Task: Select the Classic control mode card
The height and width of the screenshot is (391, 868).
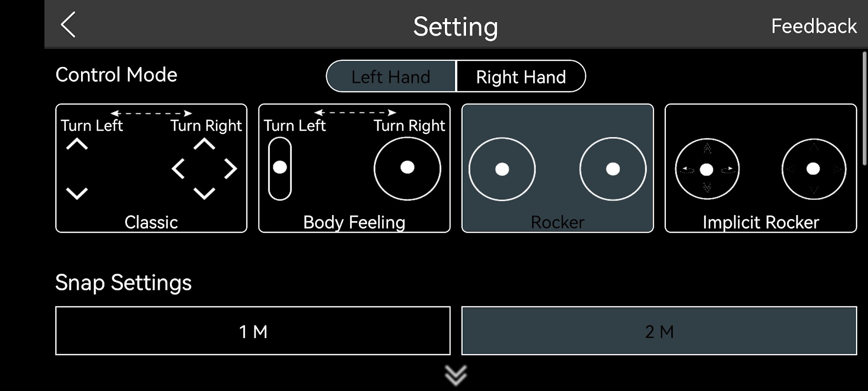Action: click(151, 168)
